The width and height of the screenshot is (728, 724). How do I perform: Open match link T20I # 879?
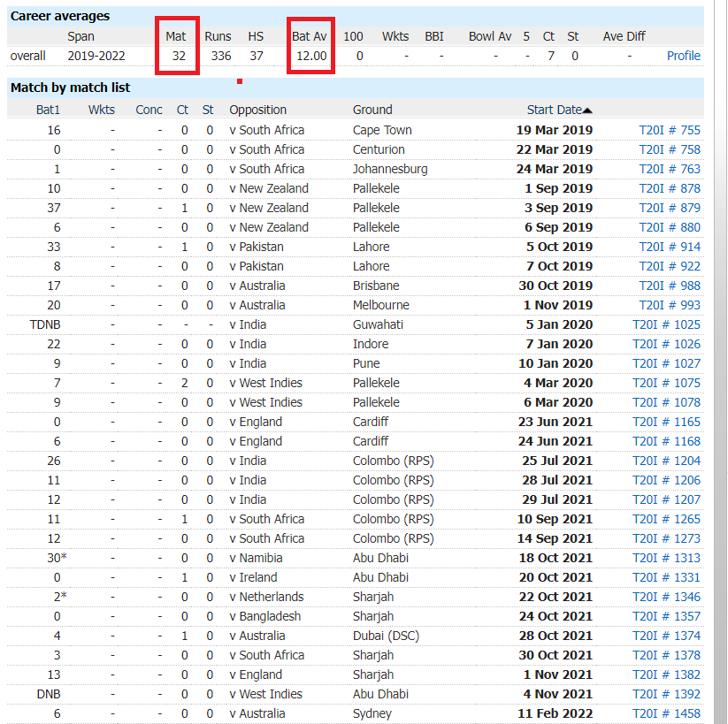pos(670,208)
